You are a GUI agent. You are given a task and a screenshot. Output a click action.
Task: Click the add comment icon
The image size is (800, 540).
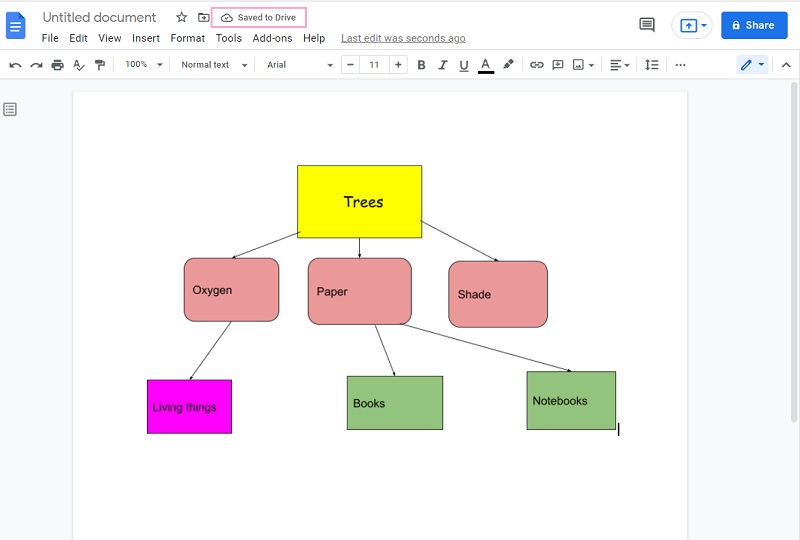(558, 65)
